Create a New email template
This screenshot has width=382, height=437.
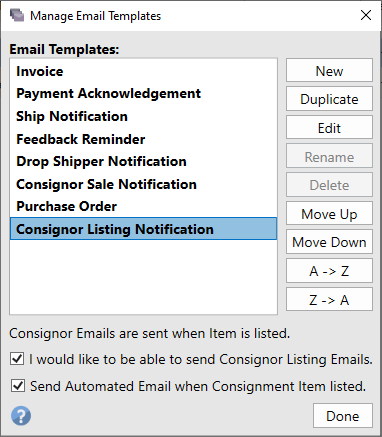click(x=329, y=71)
